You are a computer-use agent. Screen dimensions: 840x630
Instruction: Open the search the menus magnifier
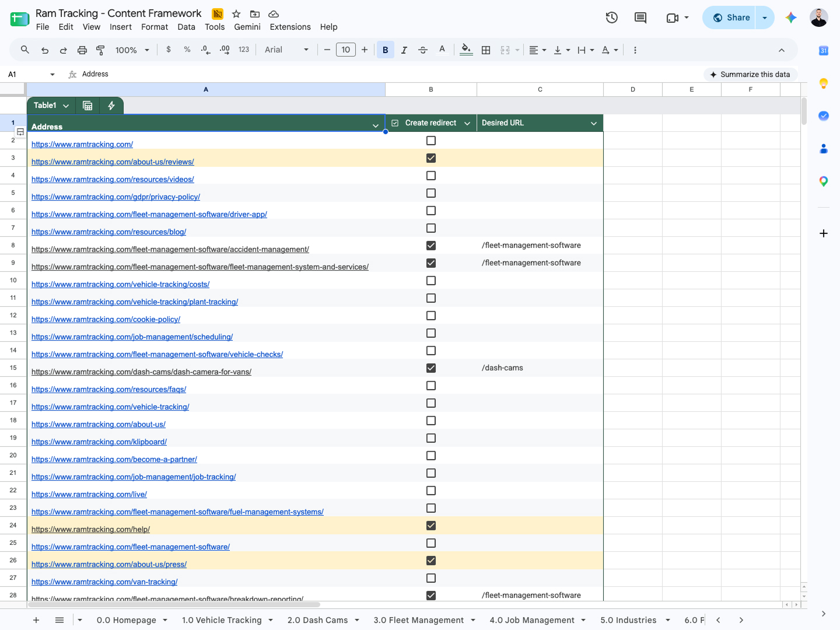click(25, 50)
